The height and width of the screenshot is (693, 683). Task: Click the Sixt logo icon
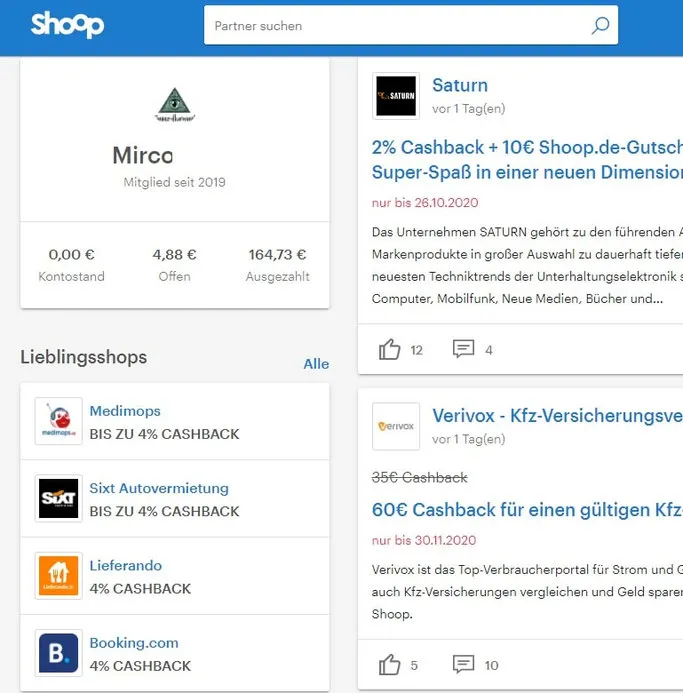click(x=59, y=498)
